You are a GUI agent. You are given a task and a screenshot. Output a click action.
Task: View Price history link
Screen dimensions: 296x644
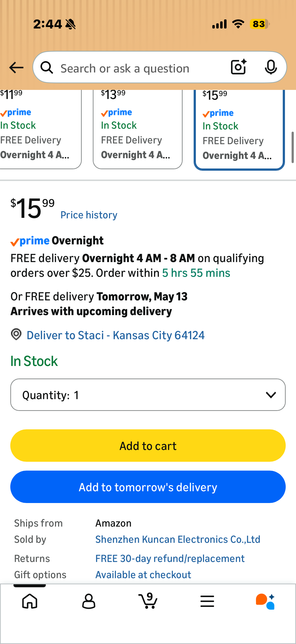tap(89, 215)
